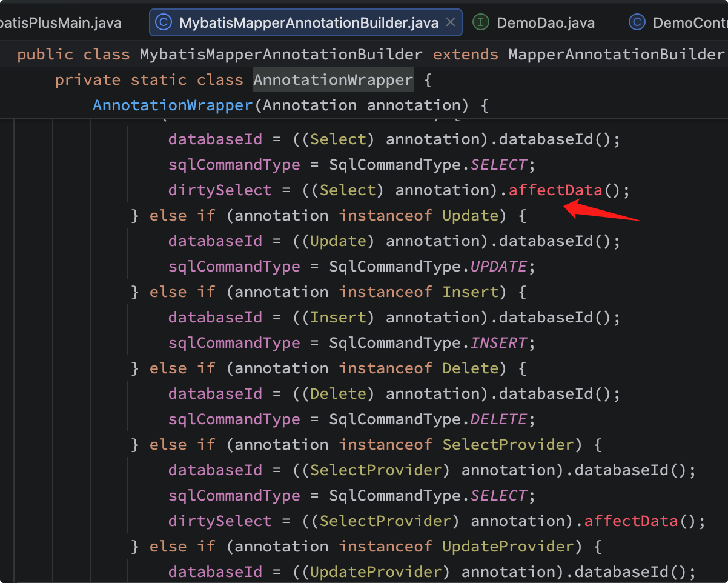Click databaseId in the (UpdateProvider) cast line
Viewport: 728px width, 583px height.
pos(215,572)
